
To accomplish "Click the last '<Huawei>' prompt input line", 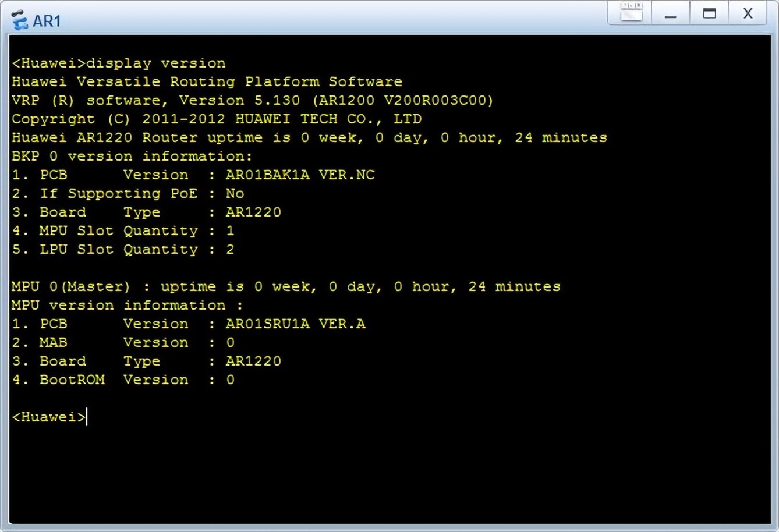I will pos(49,417).
